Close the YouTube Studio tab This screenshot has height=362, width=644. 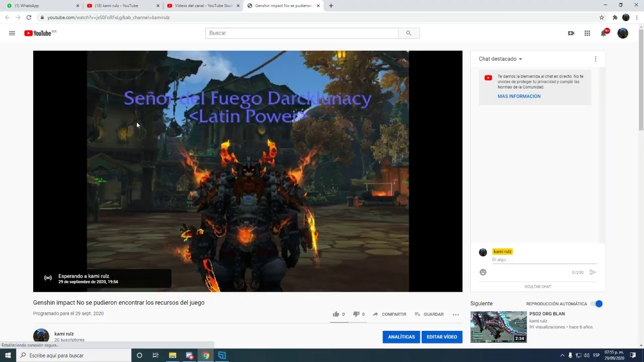coord(238,6)
